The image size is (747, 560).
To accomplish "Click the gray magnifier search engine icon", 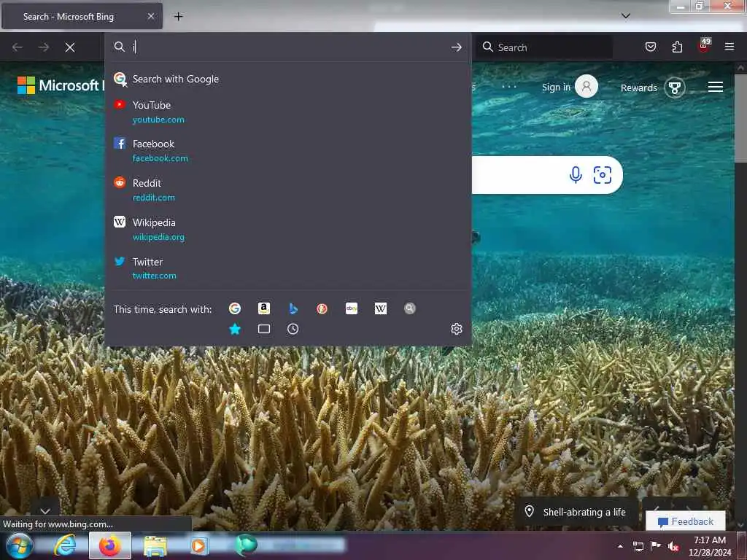I will [x=410, y=308].
